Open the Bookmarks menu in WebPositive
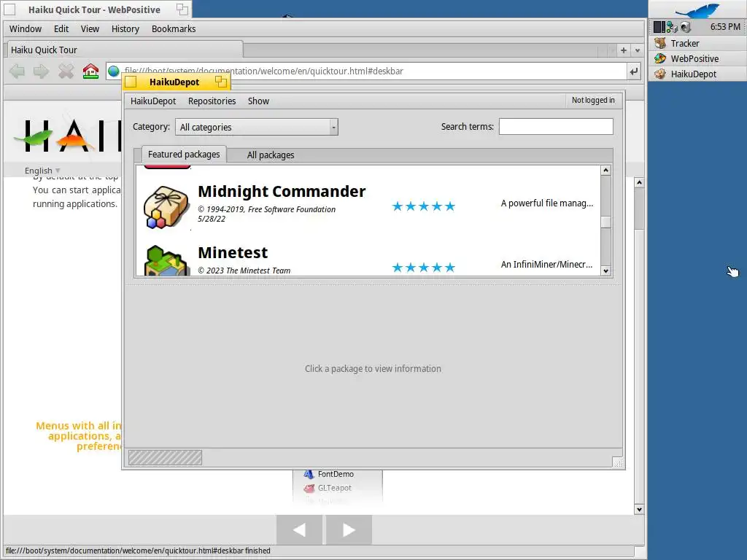This screenshot has height=560, width=747. (x=174, y=28)
